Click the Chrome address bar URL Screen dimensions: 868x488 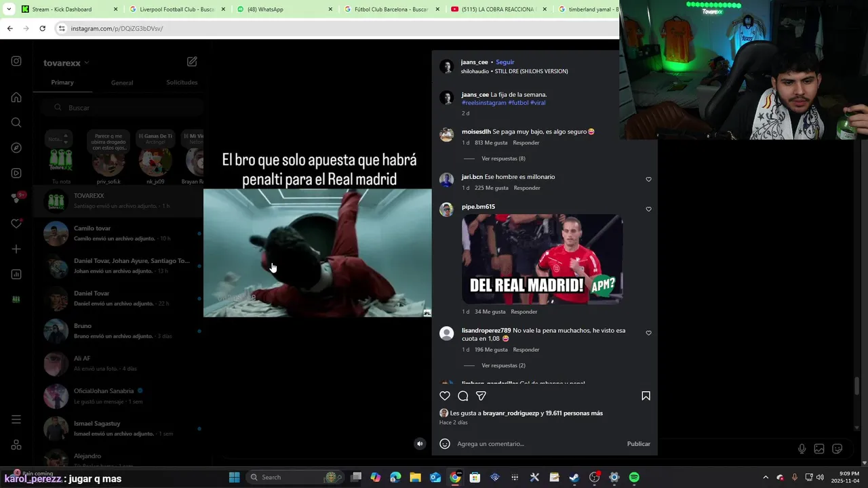[117, 28]
